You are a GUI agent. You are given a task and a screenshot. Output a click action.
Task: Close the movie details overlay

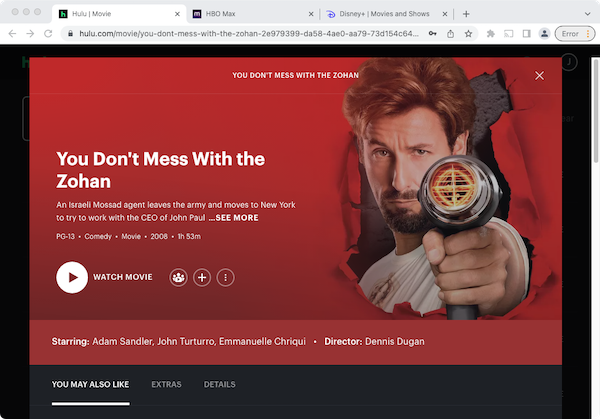coord(540,76)
